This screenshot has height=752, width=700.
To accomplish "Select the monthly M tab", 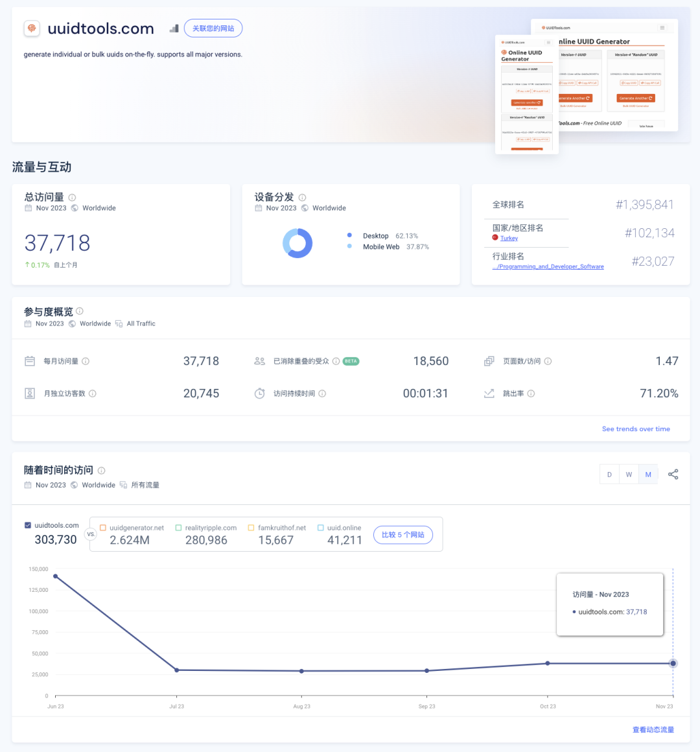I will coord(648,475).
